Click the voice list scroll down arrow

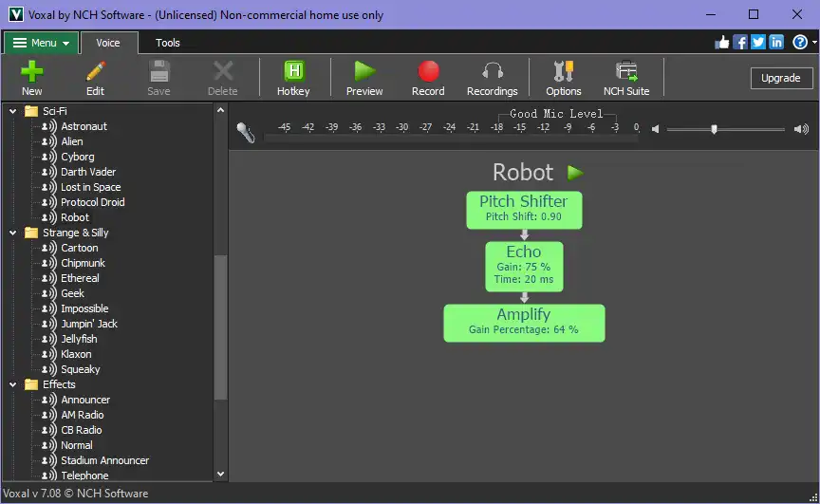[x=221, y=475]
